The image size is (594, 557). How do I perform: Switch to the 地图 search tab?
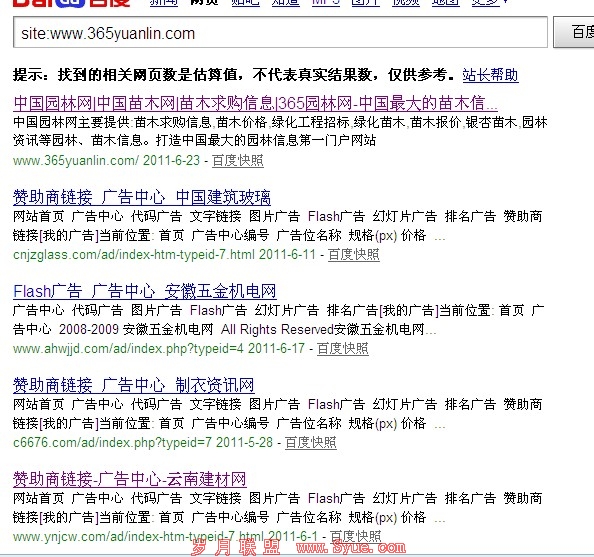coord(446,3)
